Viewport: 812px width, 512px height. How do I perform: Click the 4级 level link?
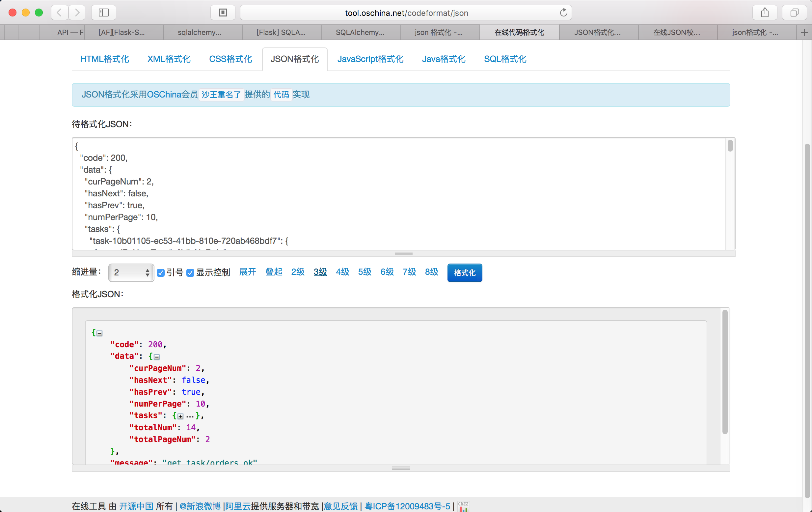(342, 272)
